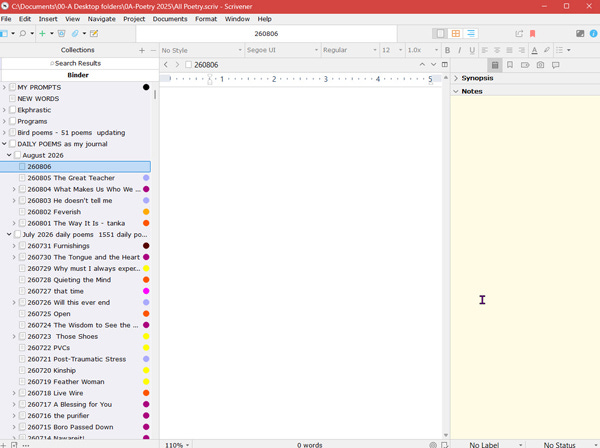Screen dimensions: 600x448
Task: Open the 110% zoom dropdown
Action: click(x=177, y=445)
